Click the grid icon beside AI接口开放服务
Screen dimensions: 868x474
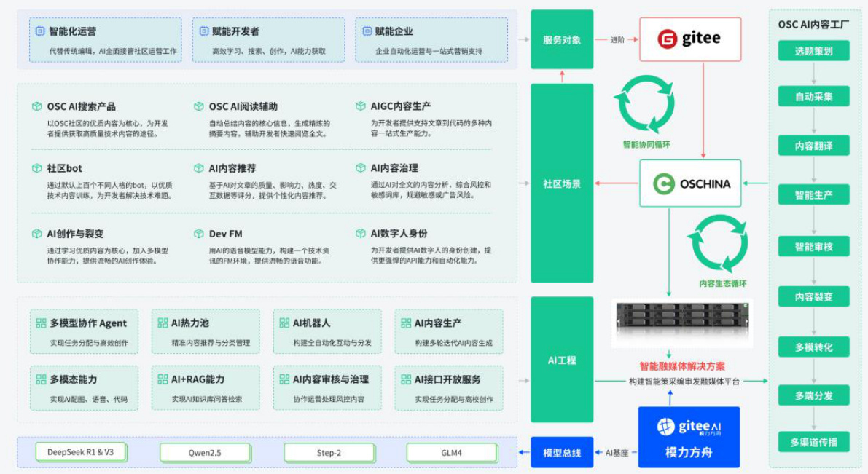(407, 379)
